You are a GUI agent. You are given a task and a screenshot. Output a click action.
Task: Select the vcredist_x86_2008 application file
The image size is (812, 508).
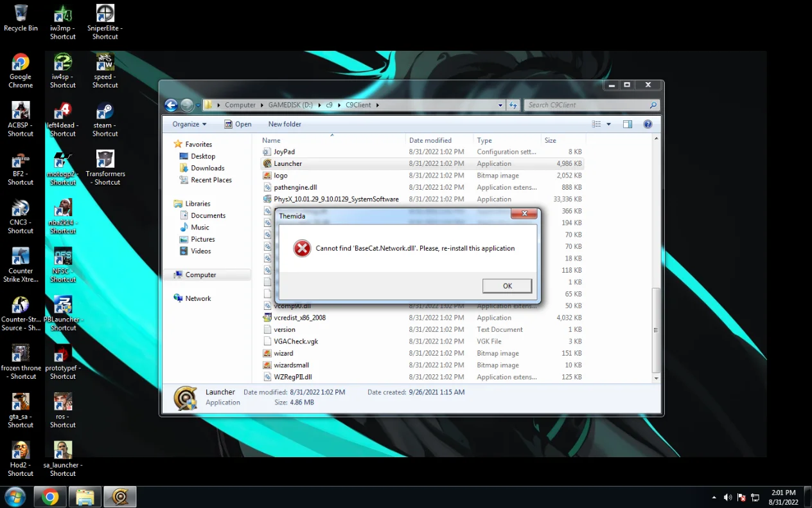pos(422,318)
